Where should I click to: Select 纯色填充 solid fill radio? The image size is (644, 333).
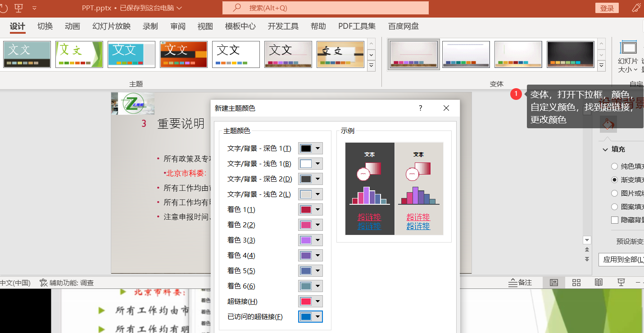(614, 166)
